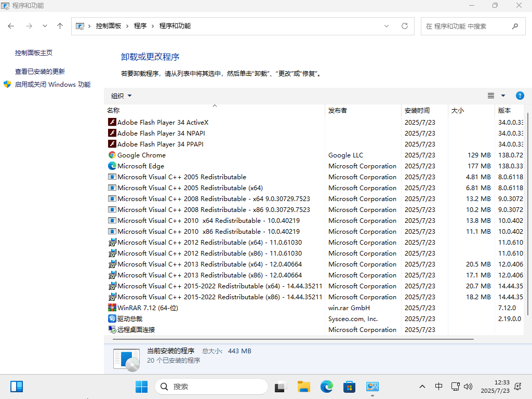Go forward with the forward arrow
The height and width of the screenshot is (399, 532).
point(29,26)
